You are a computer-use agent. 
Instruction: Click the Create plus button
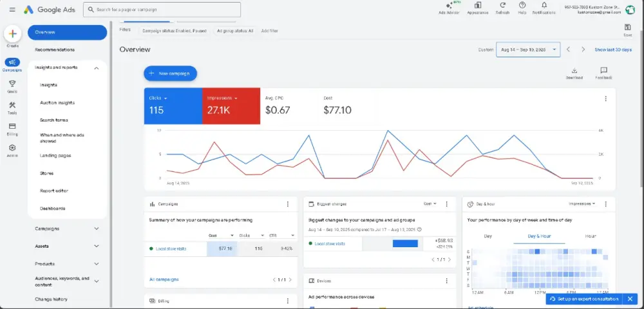[x=13, y=34]
